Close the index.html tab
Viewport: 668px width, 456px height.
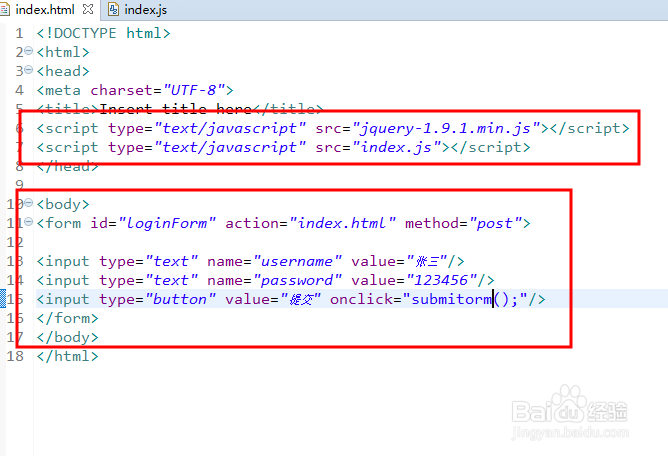pyautogui.click(x=88, y=9)
